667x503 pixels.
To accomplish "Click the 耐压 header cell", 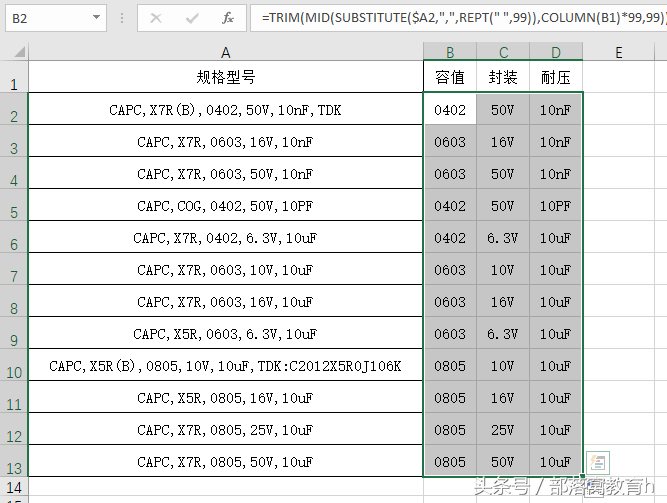I will click(556, 77).
